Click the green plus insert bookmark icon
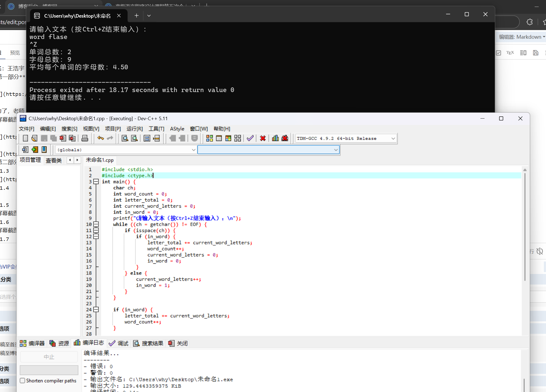Viewport: 546px width, 392px height. coord(35,150)
